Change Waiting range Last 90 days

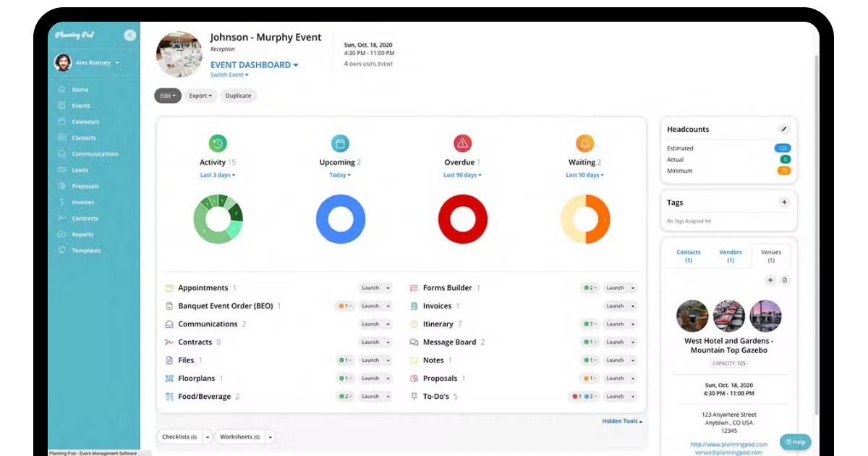tap(584, 175)
